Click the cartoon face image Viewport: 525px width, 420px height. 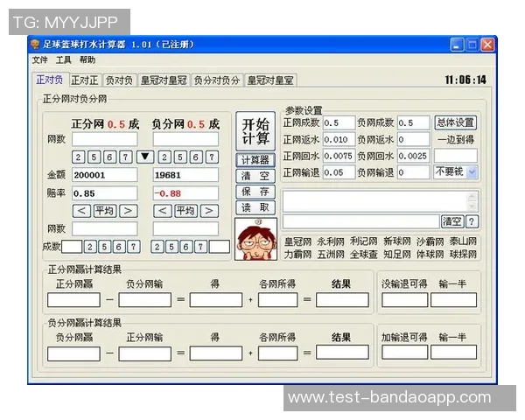pos(256,239)
